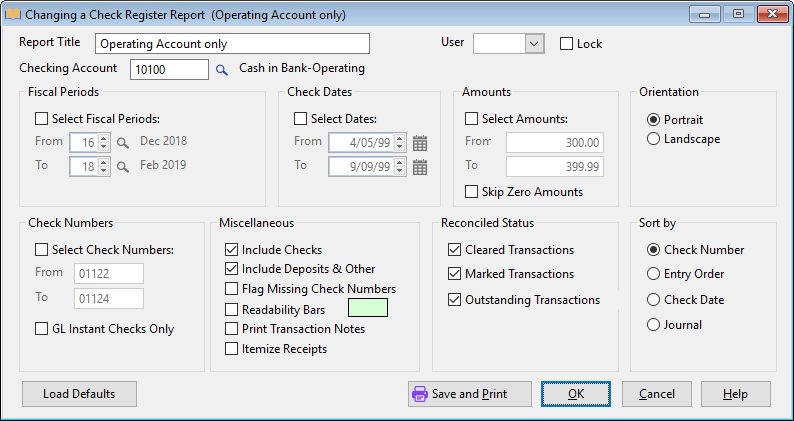Check the Flag Missing Check Numbers option
794x421 pixels.
[232, 289]
